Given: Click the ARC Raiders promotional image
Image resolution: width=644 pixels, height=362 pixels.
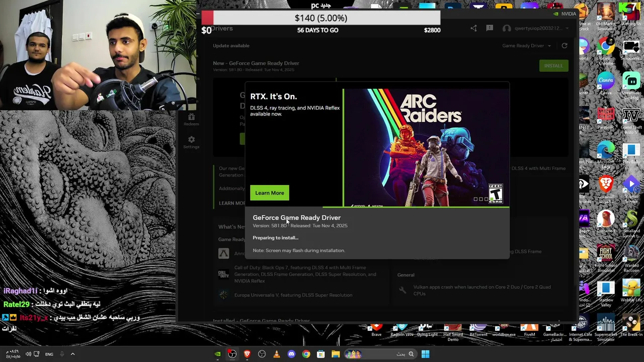Looking at the screenshot, I should coord(426,148).
